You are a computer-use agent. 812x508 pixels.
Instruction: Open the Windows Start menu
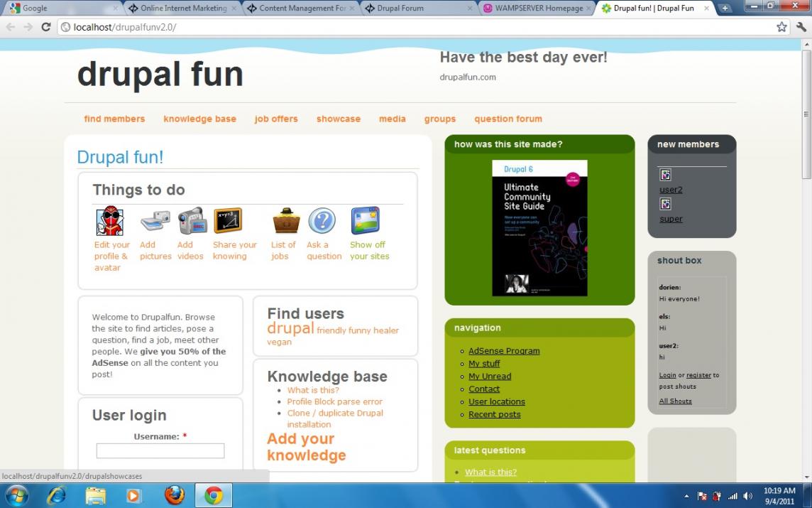coord(16,495)
